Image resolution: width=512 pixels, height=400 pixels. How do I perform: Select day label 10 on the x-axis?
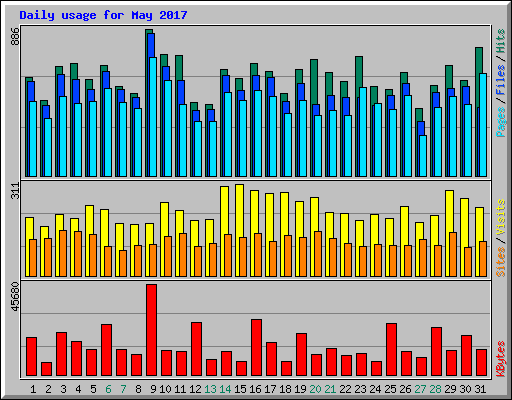pyautogui.click(x=165, y=389)
